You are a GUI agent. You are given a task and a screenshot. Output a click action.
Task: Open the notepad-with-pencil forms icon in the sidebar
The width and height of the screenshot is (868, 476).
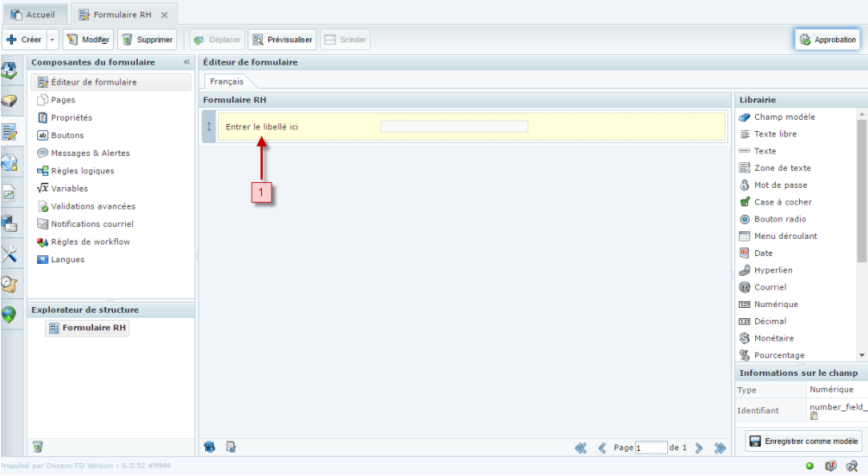9,132
